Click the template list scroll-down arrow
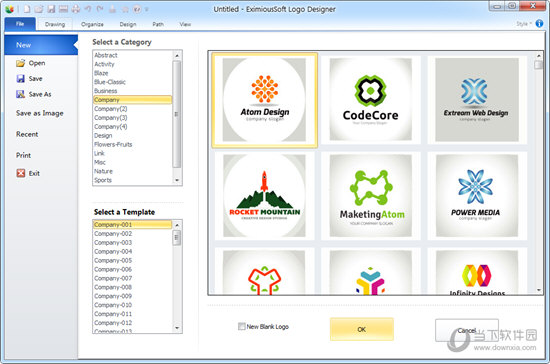 click(x=177, y=328)
